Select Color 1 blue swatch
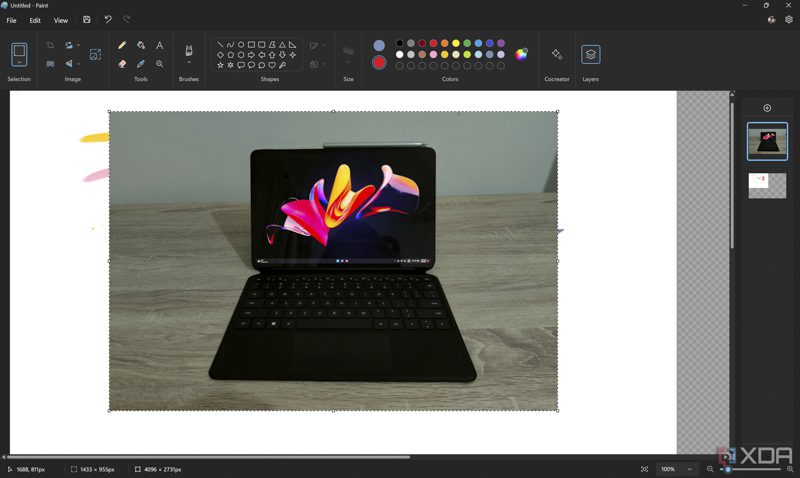The width and height of the screenshot is (800, 478). click(379, 45)
